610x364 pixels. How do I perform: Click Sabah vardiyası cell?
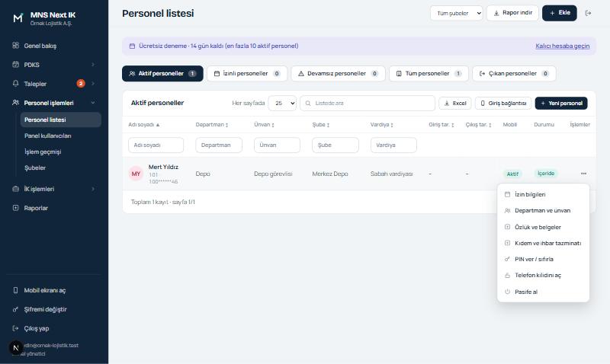point(391,174)
